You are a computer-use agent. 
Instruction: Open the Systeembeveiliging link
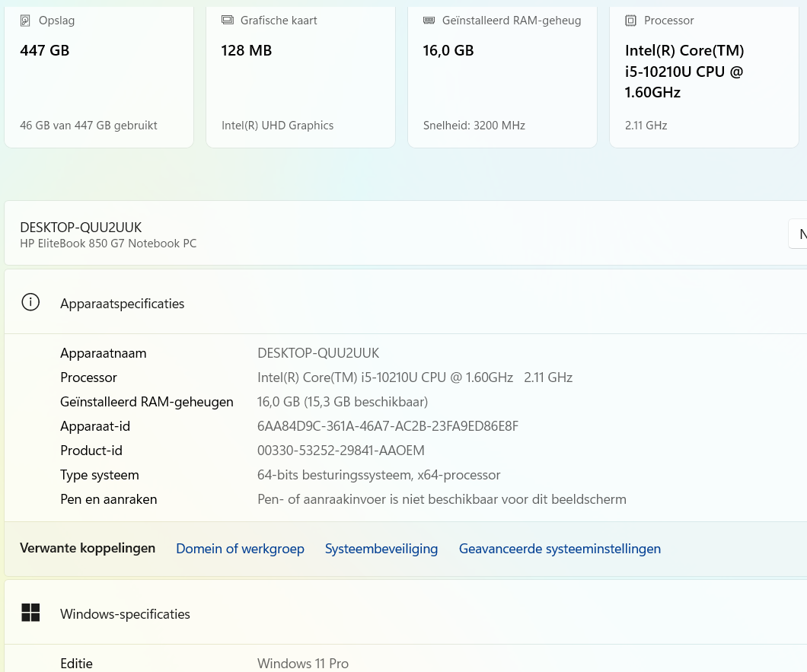click(381, 549)
